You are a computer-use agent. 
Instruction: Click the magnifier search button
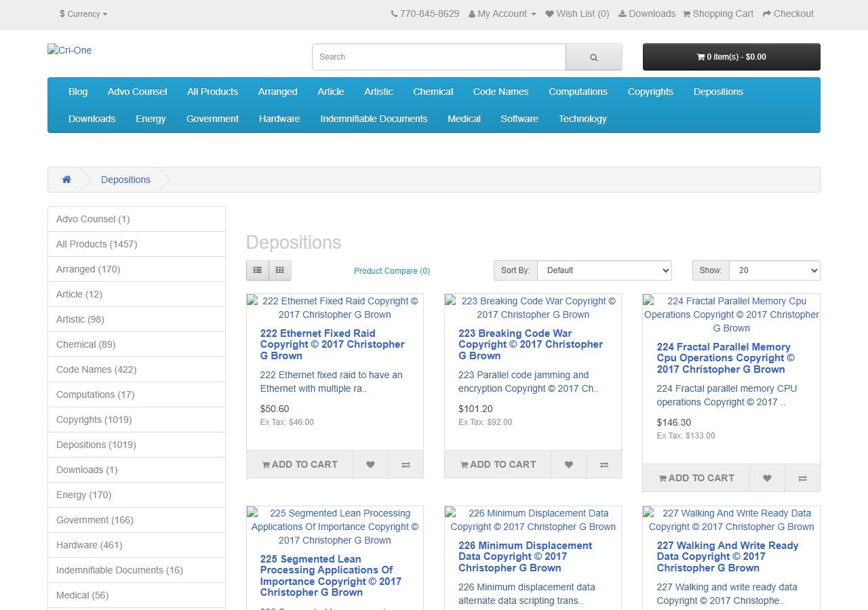593,57
